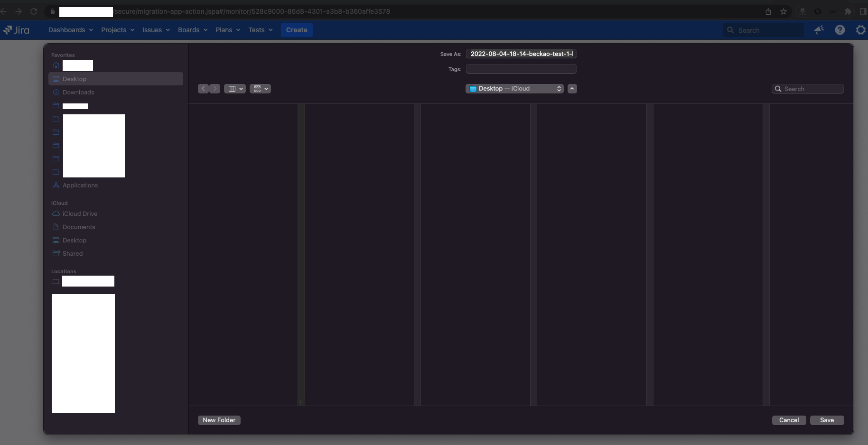Expand the Dashboards menu

pos(71,30)
